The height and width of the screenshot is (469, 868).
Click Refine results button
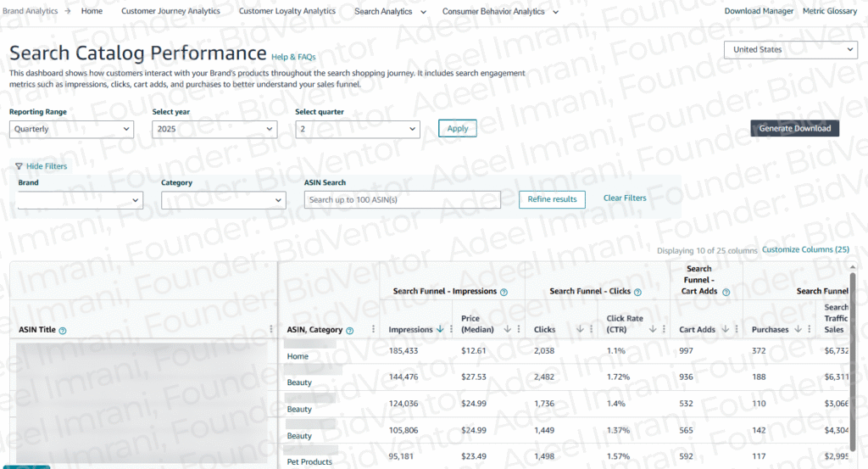tap(552, 199)
